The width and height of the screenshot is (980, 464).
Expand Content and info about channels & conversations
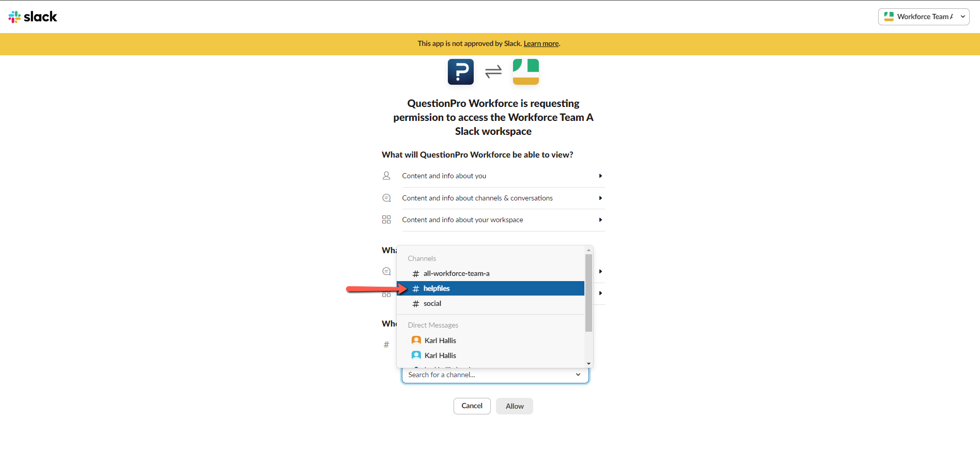503,198
